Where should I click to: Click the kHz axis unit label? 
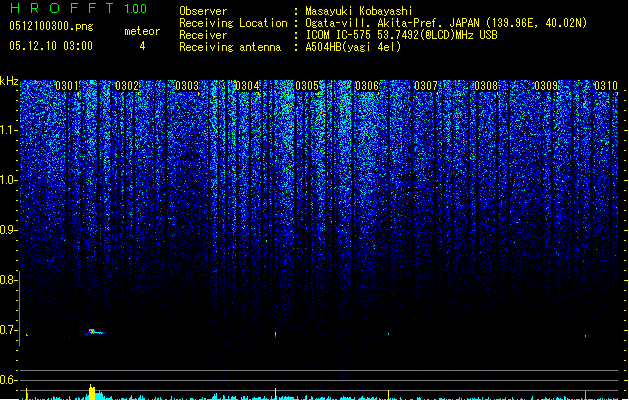click(x=9, y=81)
